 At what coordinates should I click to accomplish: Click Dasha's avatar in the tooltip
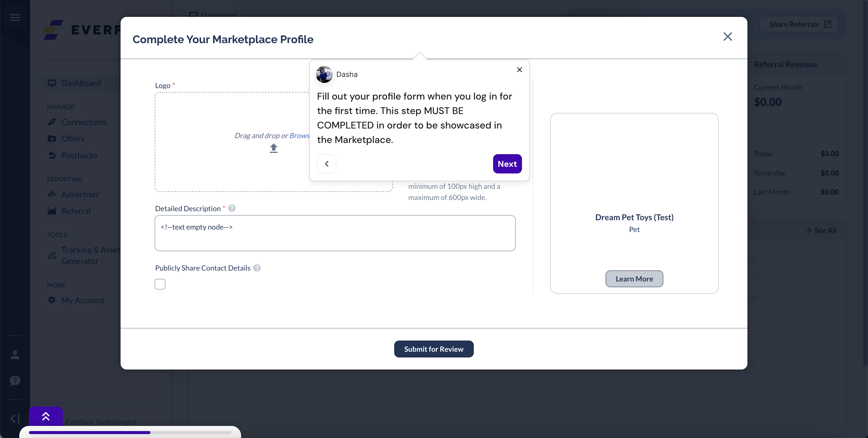pos(324,74)
